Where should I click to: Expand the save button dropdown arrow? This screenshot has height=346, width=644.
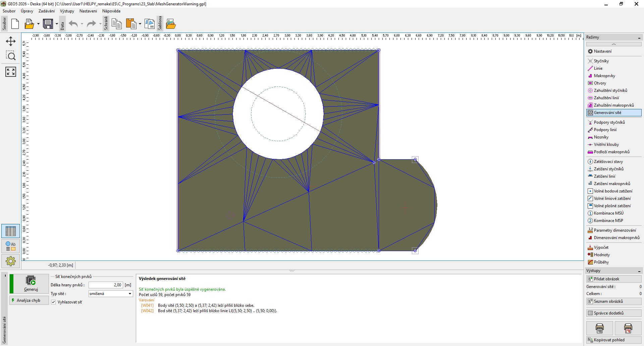[57, 24]
